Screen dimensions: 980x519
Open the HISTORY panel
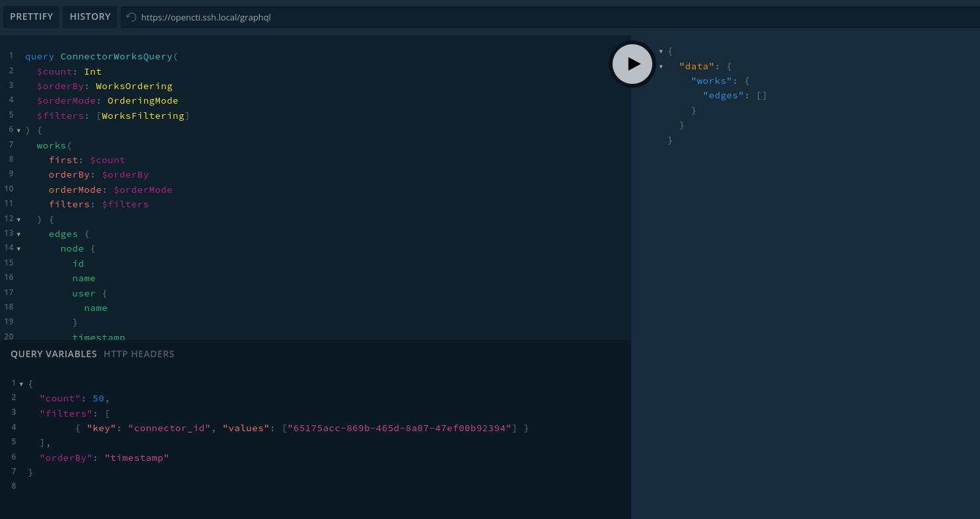click(90, 17)
